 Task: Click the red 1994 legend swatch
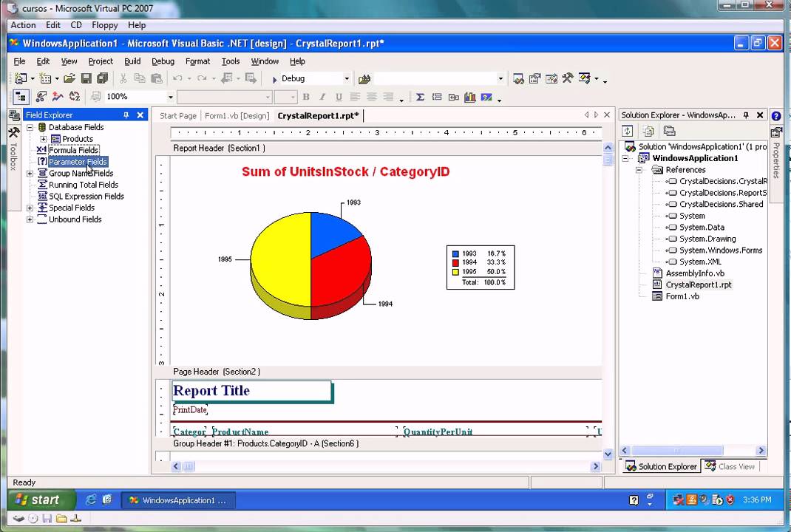tap(455, 262)
